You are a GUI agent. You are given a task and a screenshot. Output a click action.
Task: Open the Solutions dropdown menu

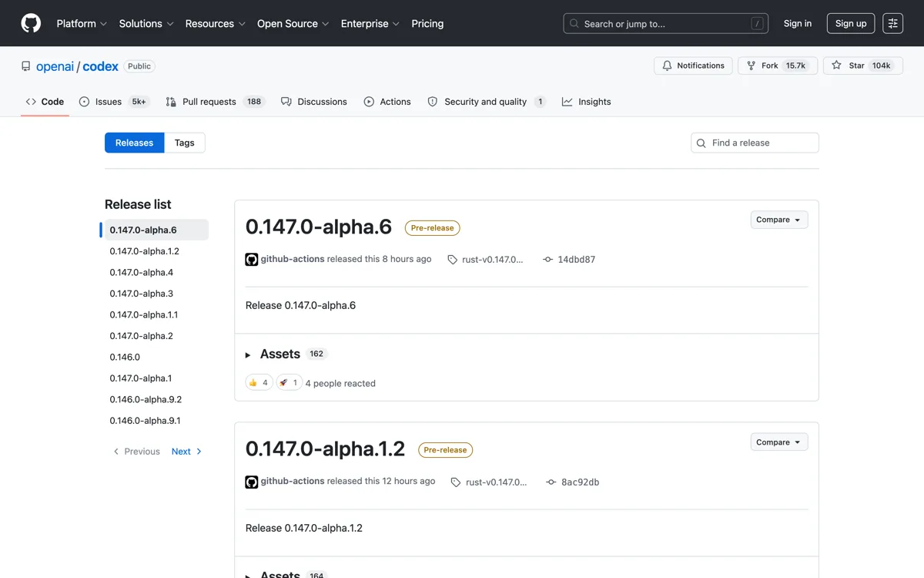pos(146,24)
